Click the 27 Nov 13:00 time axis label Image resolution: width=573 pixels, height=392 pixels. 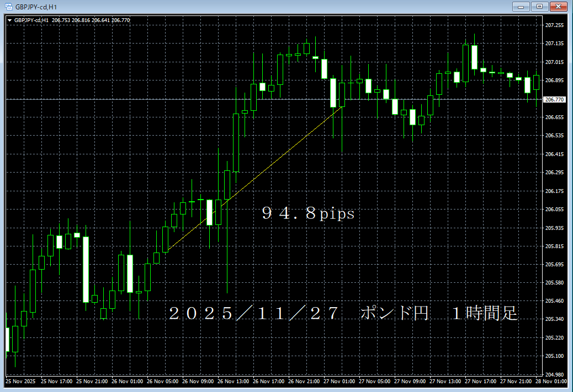point(445,382)
